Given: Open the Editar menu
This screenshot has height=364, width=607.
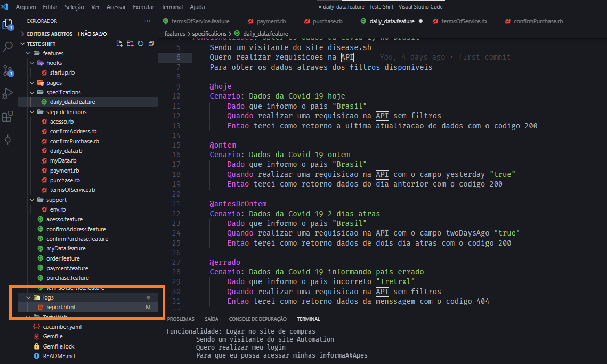Looking at the screenshot, I should click(x=50, y=7).
